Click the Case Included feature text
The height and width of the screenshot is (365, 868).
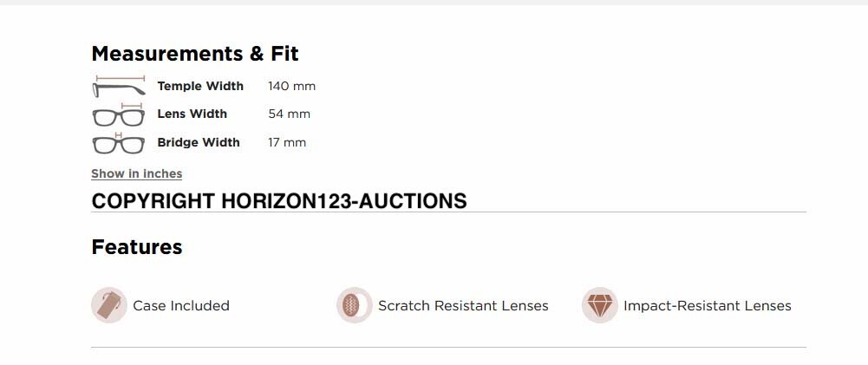tap(180, 305)
